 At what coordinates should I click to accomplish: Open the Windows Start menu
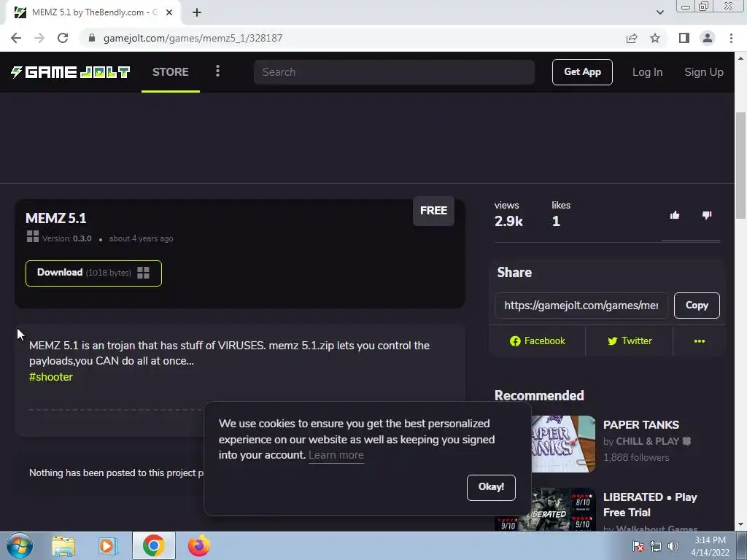tap(19, 545)
